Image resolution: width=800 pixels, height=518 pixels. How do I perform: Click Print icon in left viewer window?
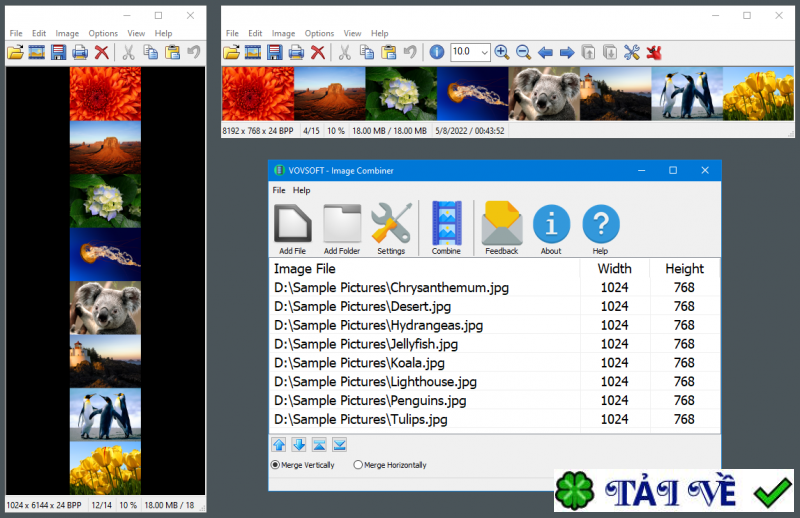80,52
